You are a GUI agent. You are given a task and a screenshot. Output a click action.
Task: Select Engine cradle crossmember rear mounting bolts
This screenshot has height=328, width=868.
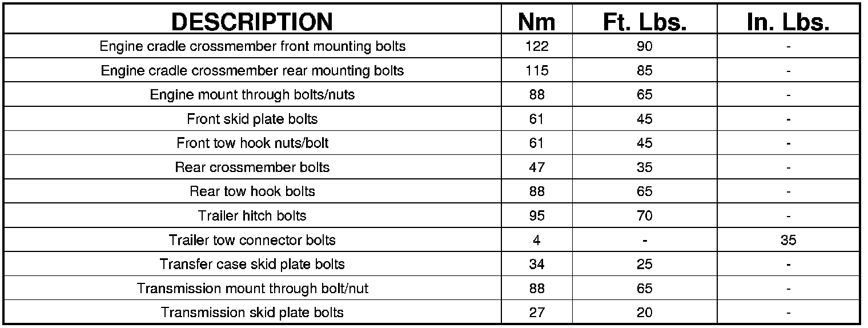coord(252,71)
